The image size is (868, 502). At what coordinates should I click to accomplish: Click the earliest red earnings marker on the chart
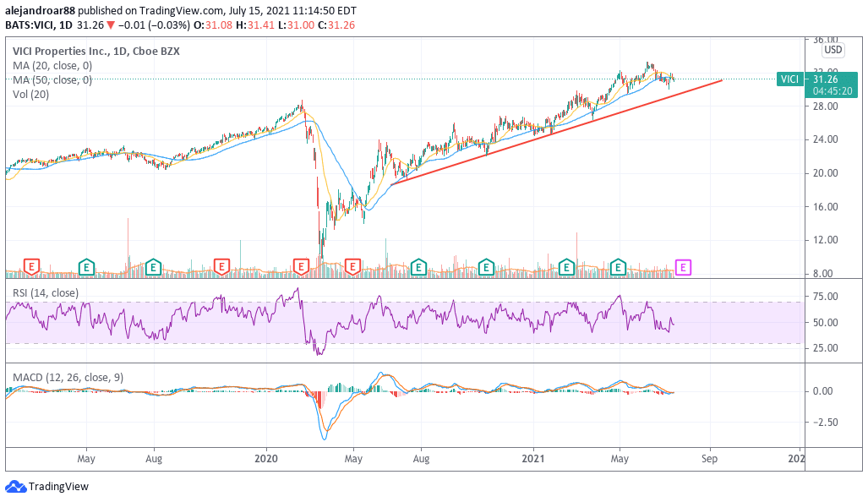[31, 268]
